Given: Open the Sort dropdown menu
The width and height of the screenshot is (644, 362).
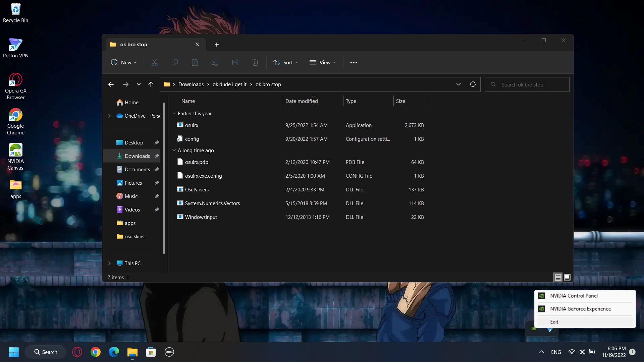Looking at the screenshot, I should point(286,62).
